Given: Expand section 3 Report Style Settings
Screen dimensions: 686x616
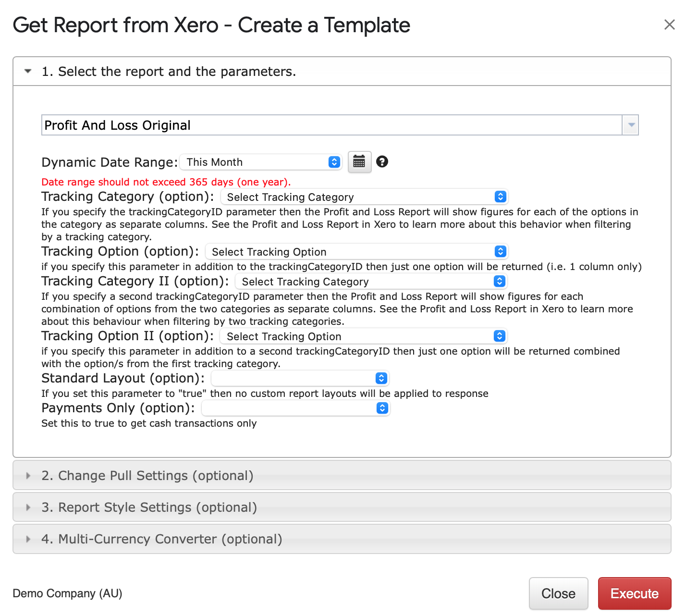Looking at the screenshot, I should click(x=342, y=507).
